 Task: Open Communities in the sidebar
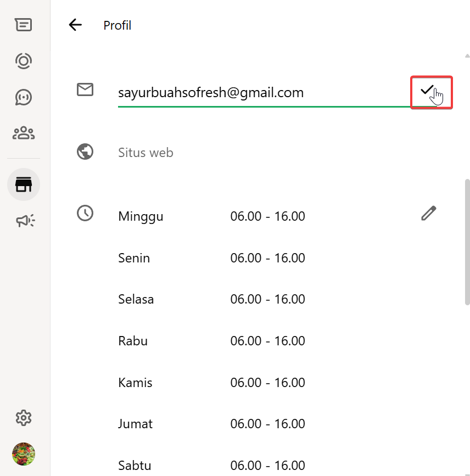24,133
